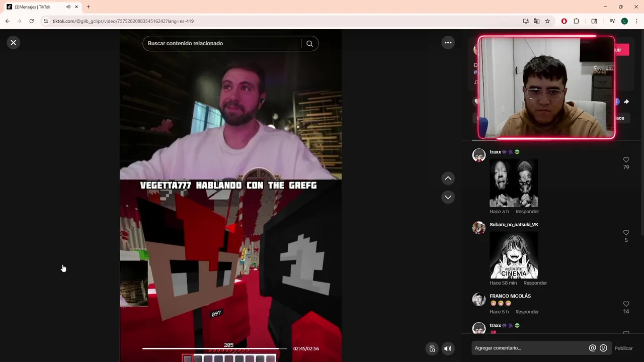Open Subaru_no_natsuki_VK username link
Viewport: 644px width, 362px height.
point(514,225)
